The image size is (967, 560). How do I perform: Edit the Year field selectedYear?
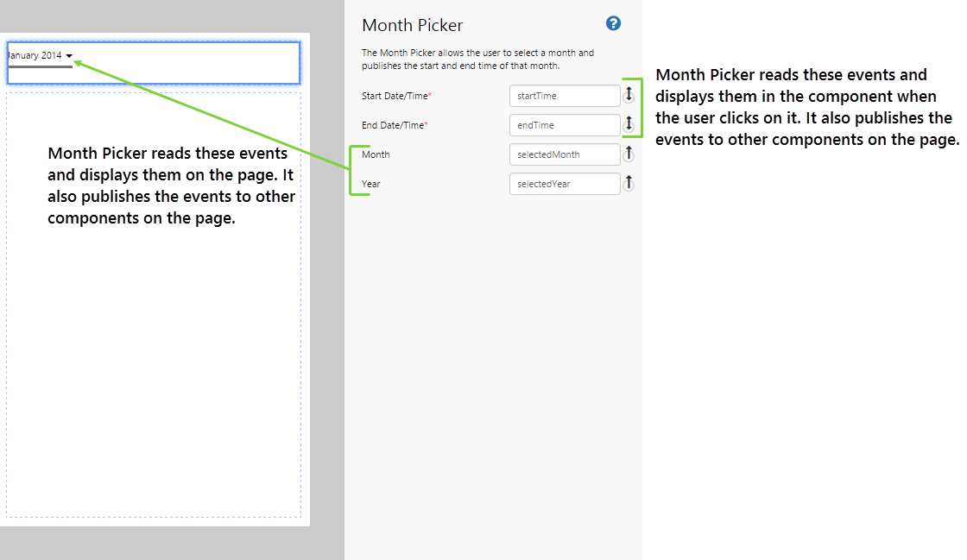point(565,184)
